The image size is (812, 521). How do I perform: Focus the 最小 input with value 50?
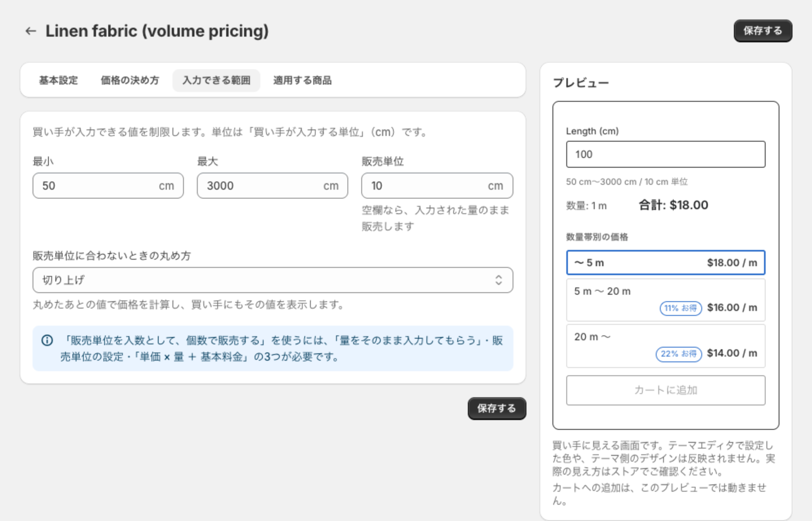108,186
